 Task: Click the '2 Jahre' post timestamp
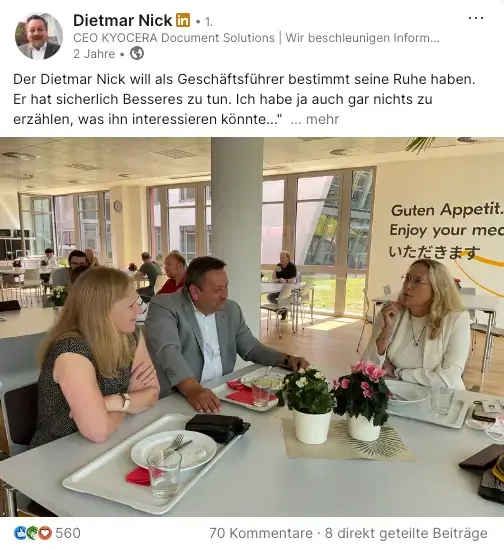[x=94, y=54]
